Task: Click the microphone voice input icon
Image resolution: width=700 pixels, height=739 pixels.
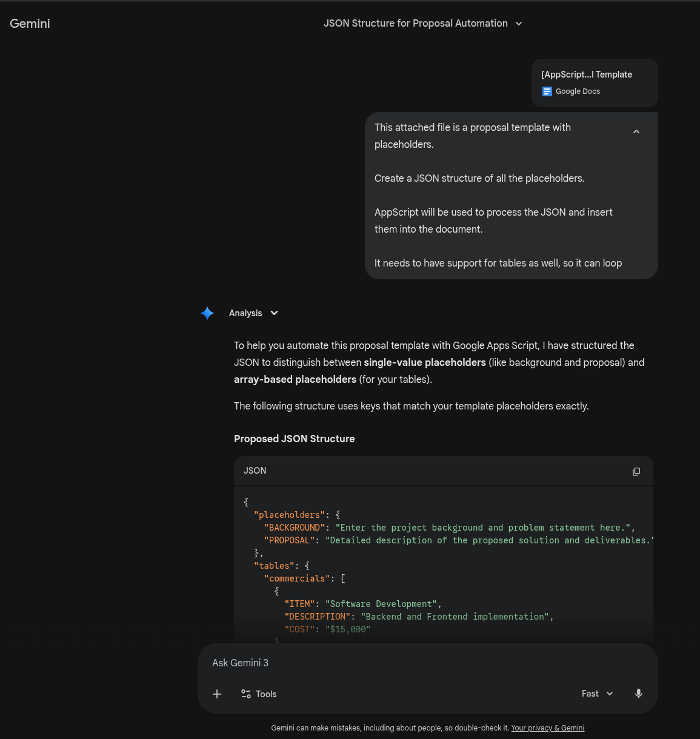Action: pyautogui.click(x=638, y=694)
